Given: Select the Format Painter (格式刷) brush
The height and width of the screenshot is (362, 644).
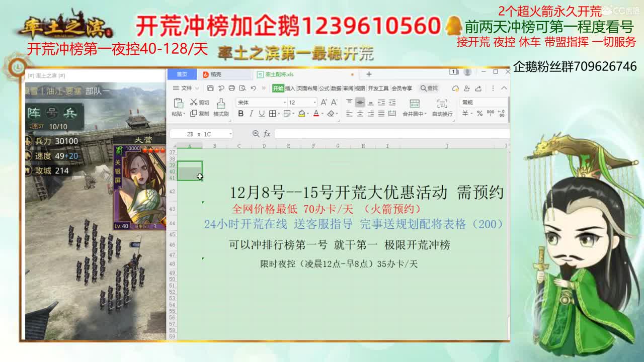Looking at the screenshot, I should [221, 103].
